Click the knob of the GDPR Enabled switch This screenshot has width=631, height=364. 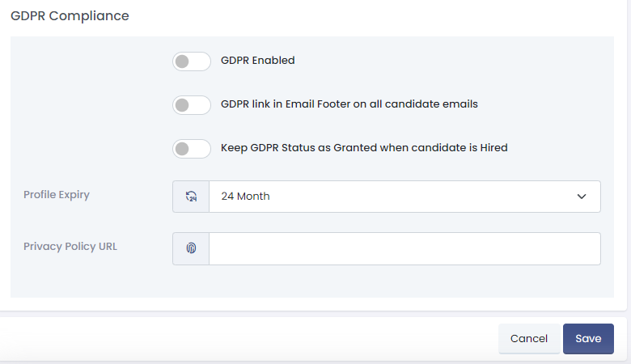(x=183, y=61)
